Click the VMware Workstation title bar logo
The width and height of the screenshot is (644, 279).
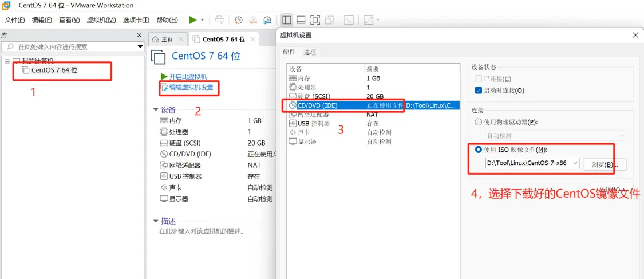point(6,5)
